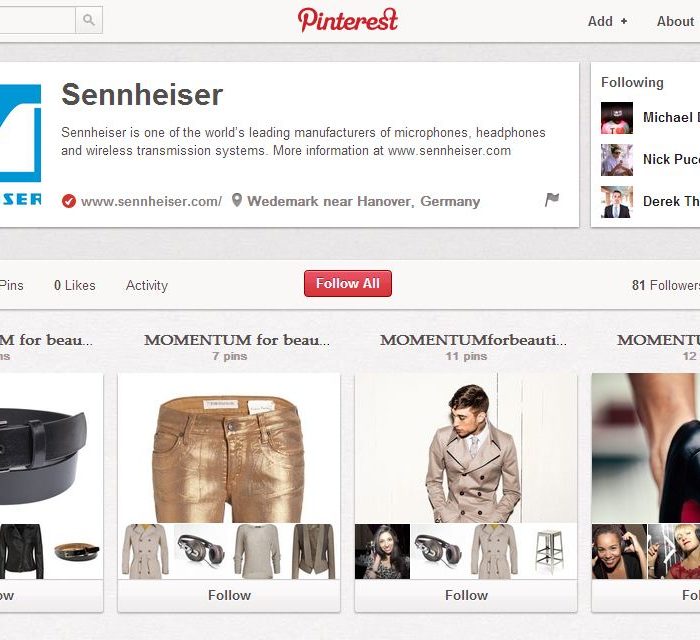
Task: Open the About menu
Action: 675,21
